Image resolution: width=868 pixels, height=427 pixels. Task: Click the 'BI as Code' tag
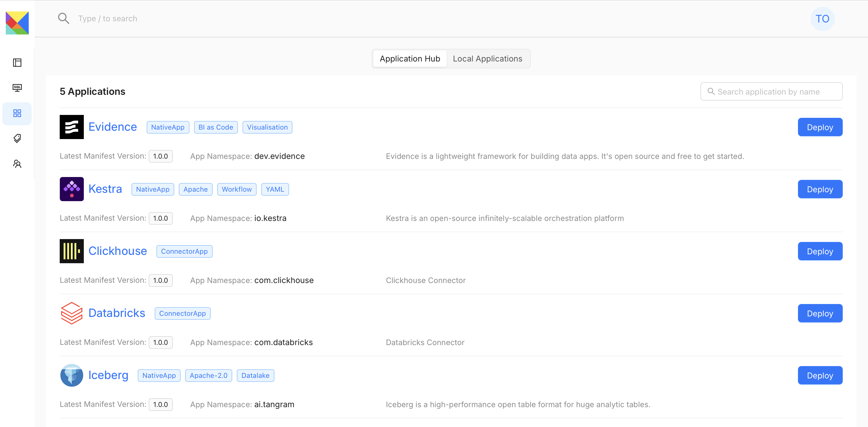pos(216,127)
